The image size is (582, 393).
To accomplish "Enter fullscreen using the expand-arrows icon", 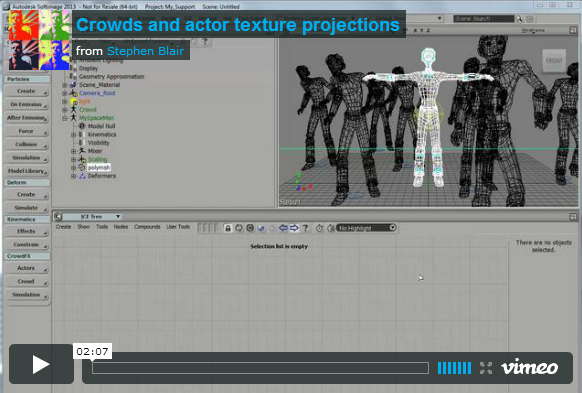I will click(x=485, y=368).
